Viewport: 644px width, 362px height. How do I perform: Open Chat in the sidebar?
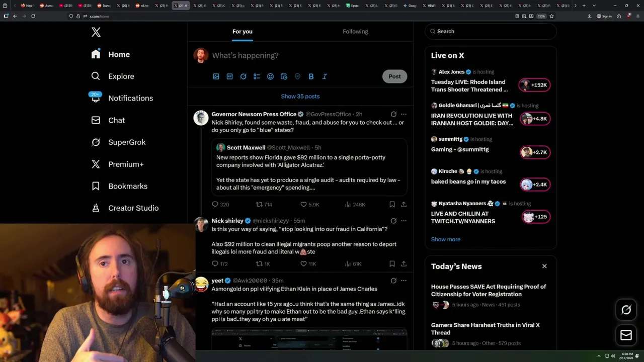108,120
